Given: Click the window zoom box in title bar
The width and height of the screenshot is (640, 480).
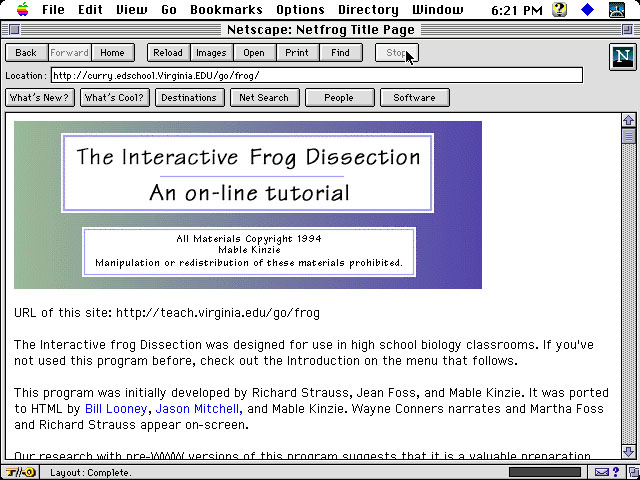Looking at the screenshot, I should [x=627, y=29].
